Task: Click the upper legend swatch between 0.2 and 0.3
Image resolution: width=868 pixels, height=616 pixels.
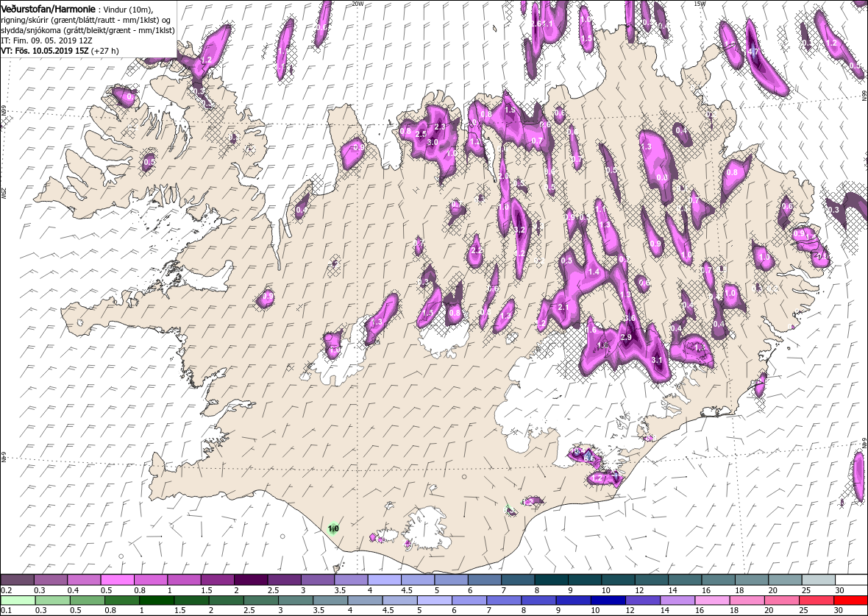Action: (x=18, y=579)
